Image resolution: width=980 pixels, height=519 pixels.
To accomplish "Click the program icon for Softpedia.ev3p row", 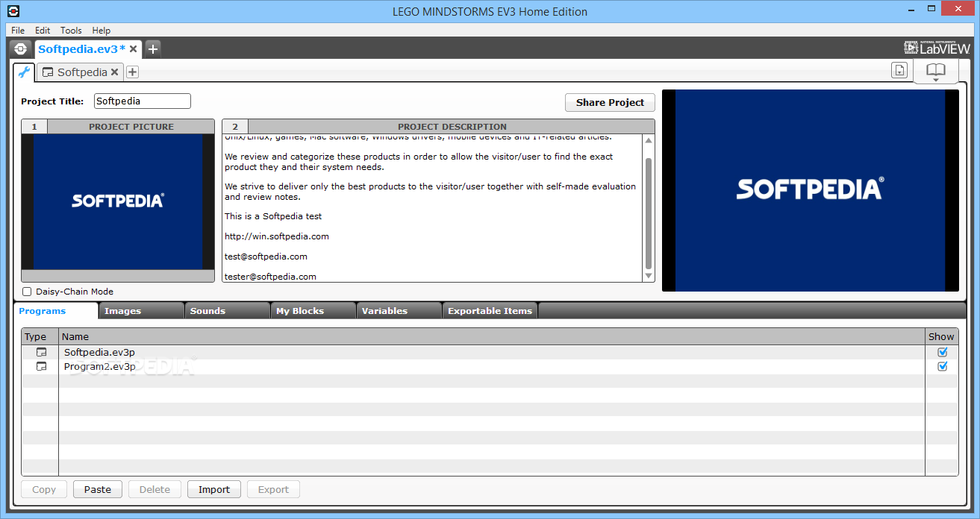I will [41, 352].
